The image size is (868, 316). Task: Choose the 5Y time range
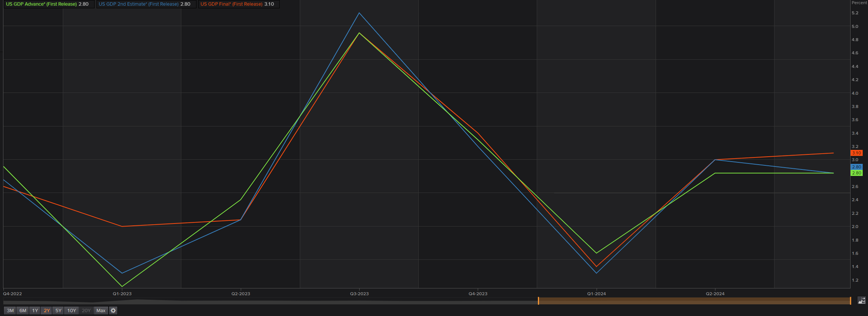pyautogui.click(x=58, y=311)
